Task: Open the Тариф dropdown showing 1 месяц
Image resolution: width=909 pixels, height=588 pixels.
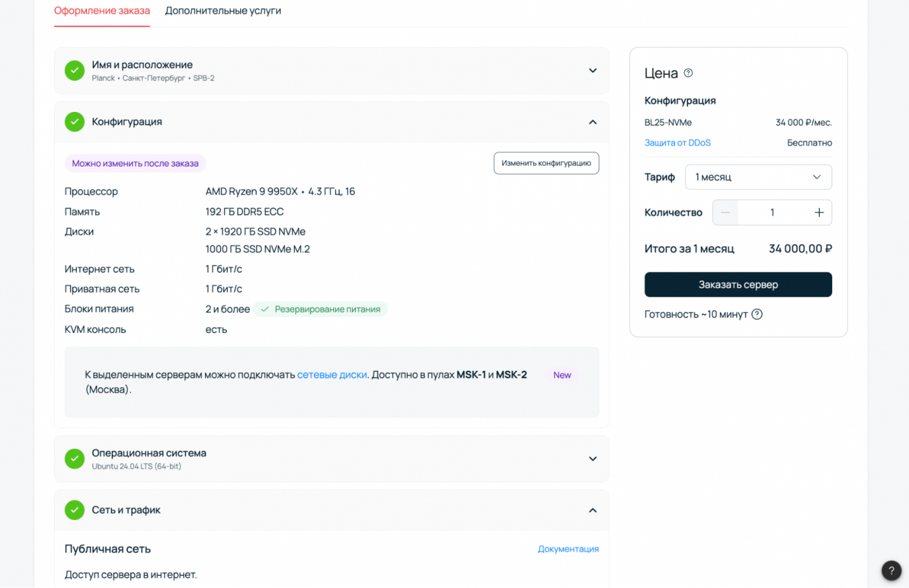Action: coord(758,177)
